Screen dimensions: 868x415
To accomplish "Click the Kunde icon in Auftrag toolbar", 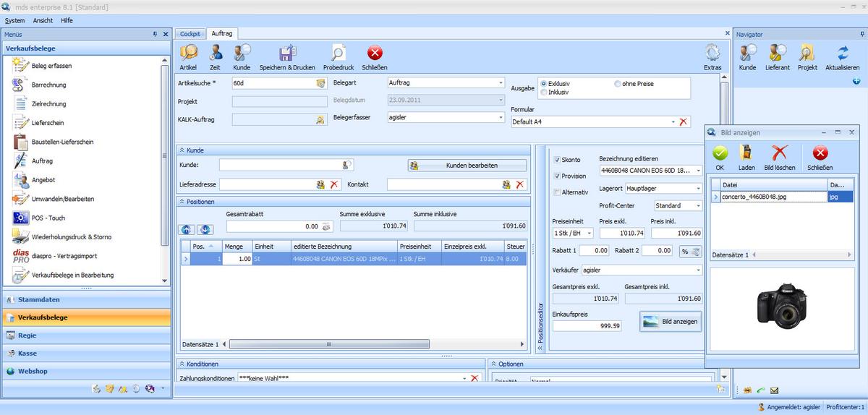I will [x=242, y=53].
